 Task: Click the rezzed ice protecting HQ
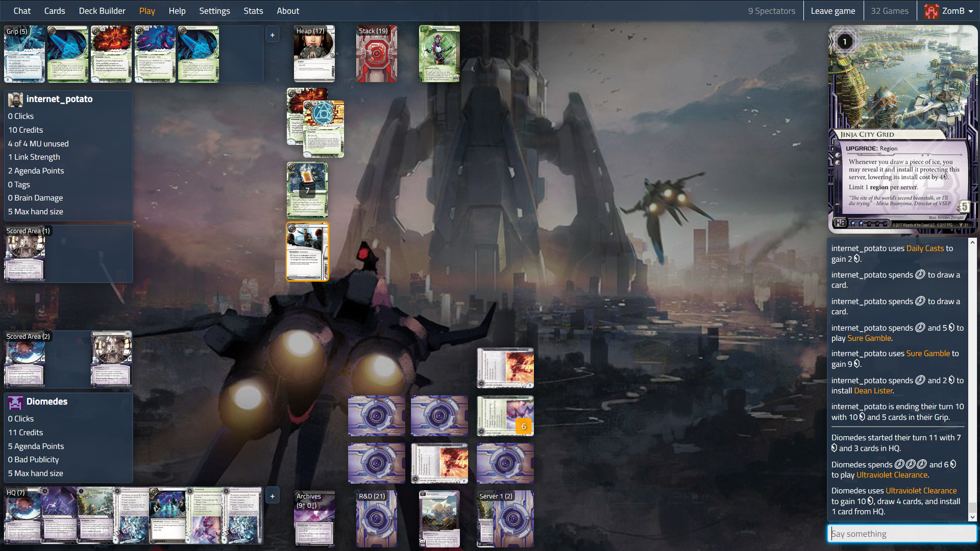click(x=439, y=463)
